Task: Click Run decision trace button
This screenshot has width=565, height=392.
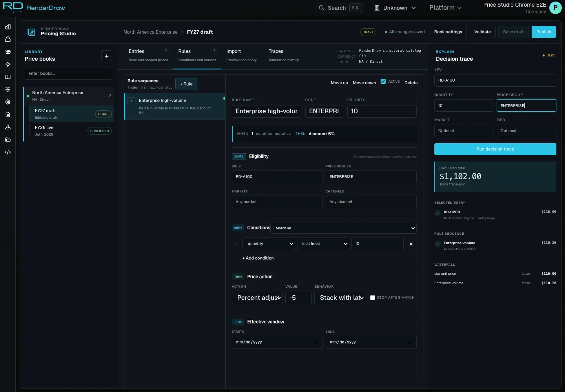Action: [495, 149]
